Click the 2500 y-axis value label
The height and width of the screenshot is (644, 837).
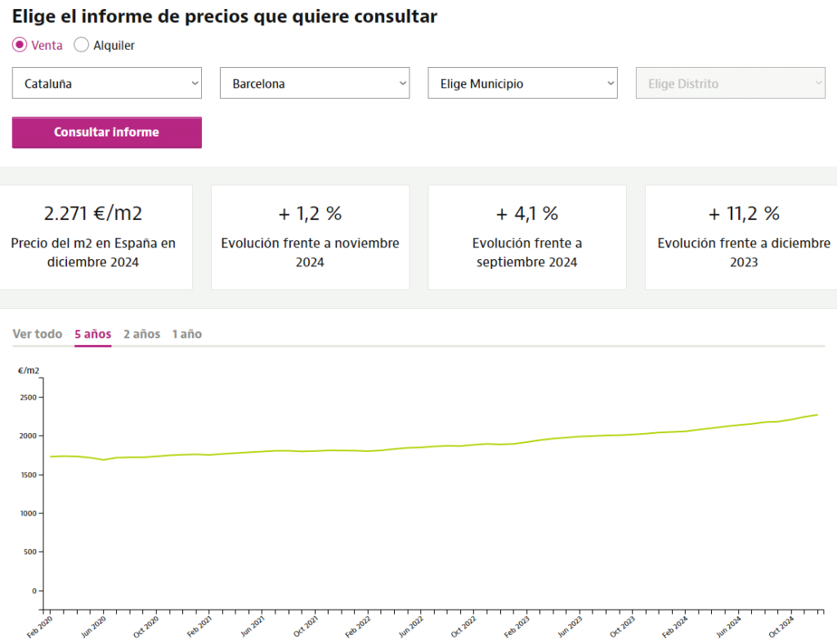point(30,398)
